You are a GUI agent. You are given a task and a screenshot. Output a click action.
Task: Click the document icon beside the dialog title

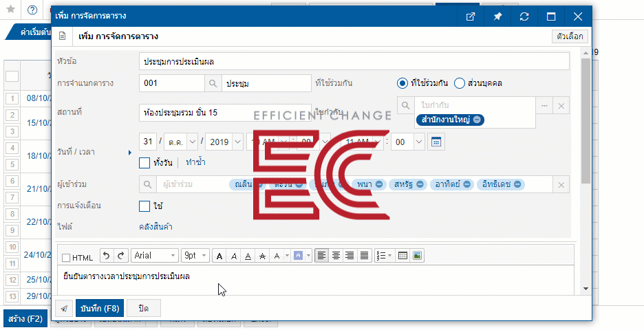[x=62, y=36]
